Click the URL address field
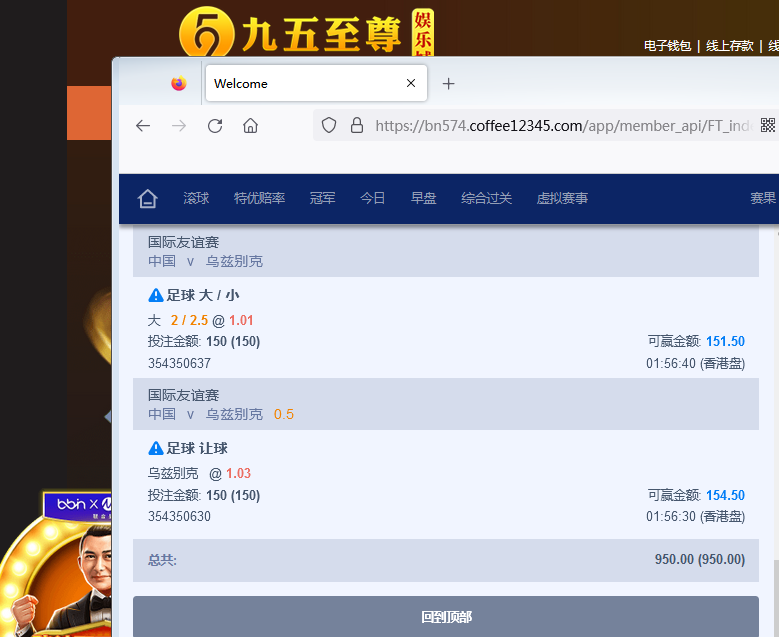 click(x=560, y=125)
